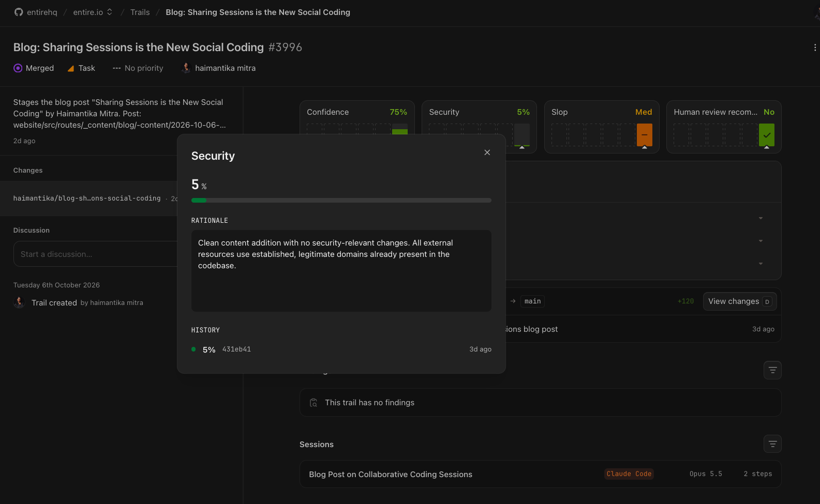Viewport: 820px width, 504px height.
Task: Click the No priority dashes icon
Action: point(117,68)
